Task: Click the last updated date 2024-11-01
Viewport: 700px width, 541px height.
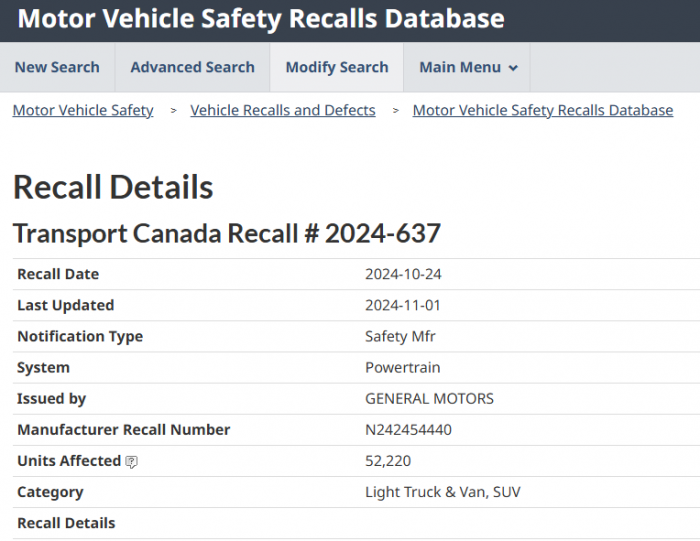Action: [403, 305]
